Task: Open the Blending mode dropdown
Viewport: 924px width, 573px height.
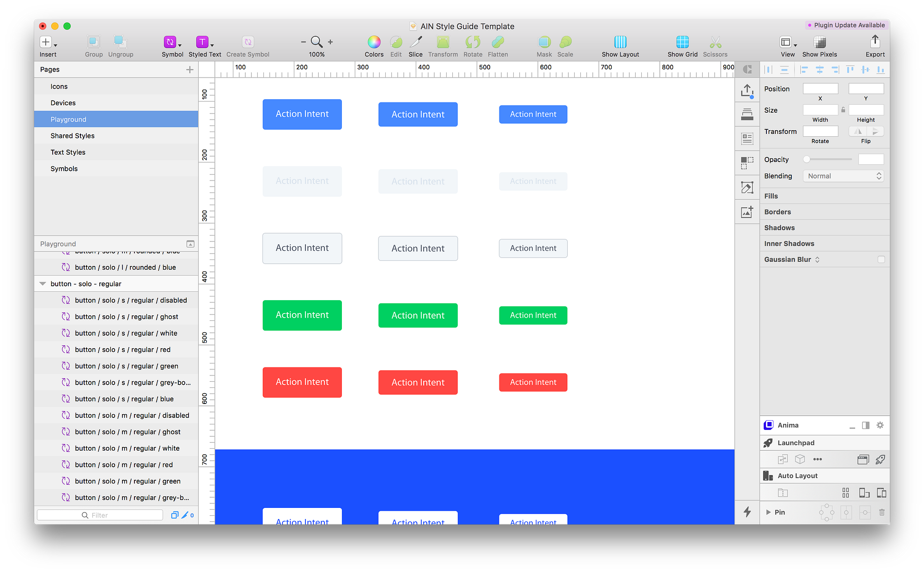Action: point(843,176)
